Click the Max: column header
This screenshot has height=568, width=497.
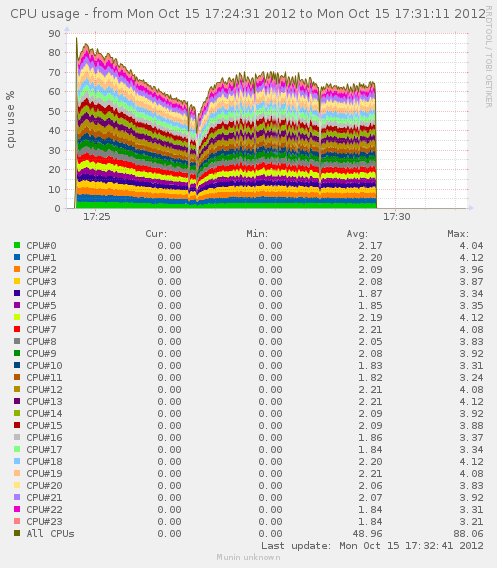click(x=458, y=234)
